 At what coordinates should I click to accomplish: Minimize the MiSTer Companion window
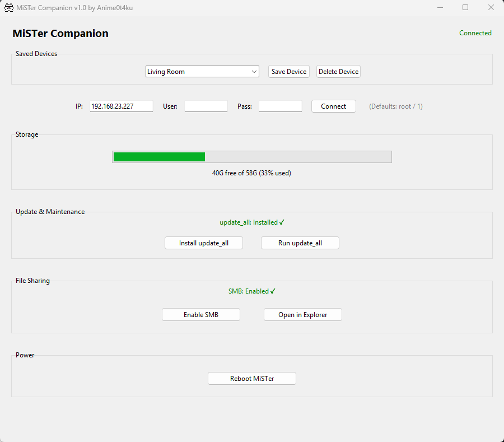[x=440, y=8]
